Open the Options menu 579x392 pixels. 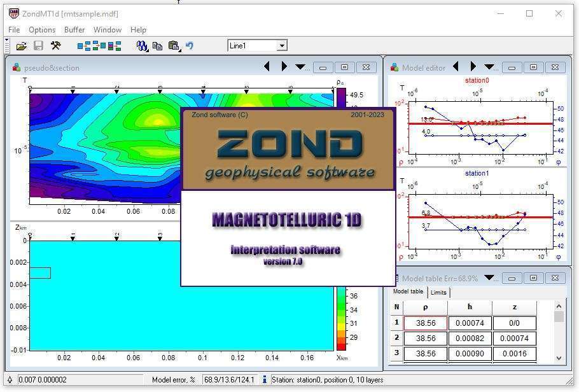[x=42, y=29]
